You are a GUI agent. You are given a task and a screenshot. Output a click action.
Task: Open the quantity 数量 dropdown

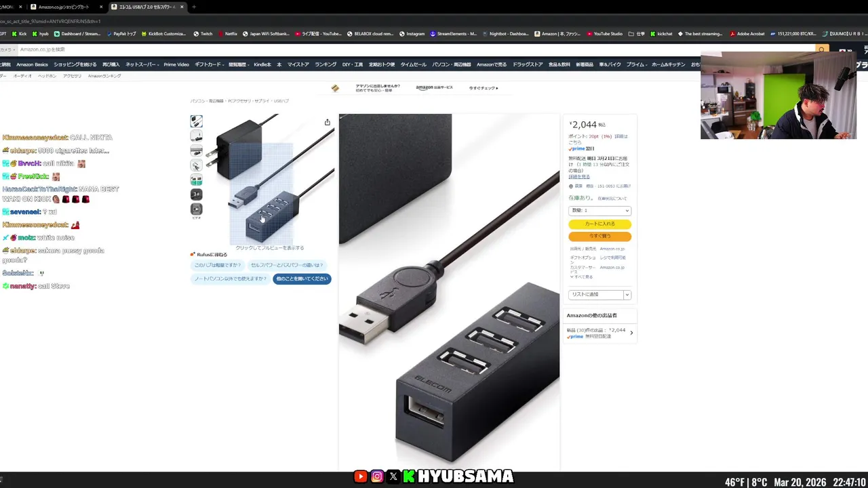tap(599, 211)
